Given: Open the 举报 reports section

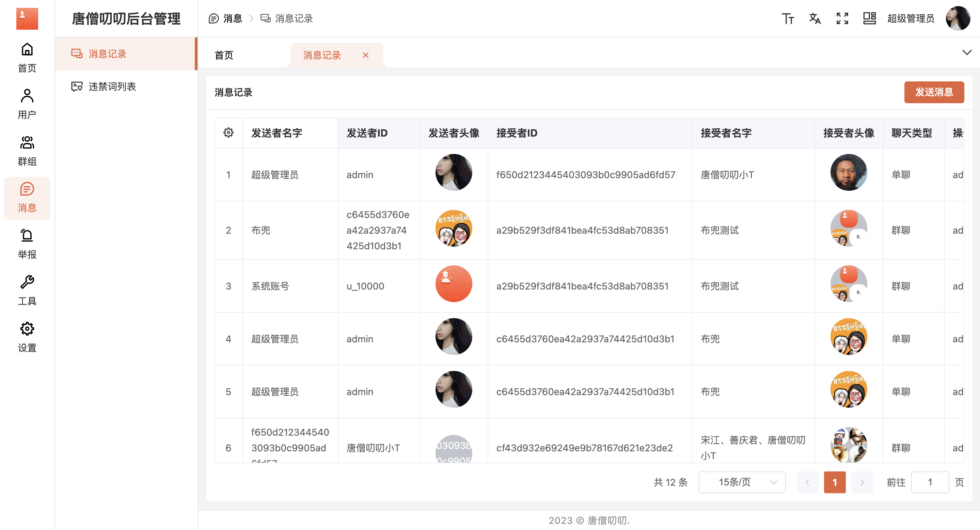Looking at the screenshot, I should pos(27,244).
